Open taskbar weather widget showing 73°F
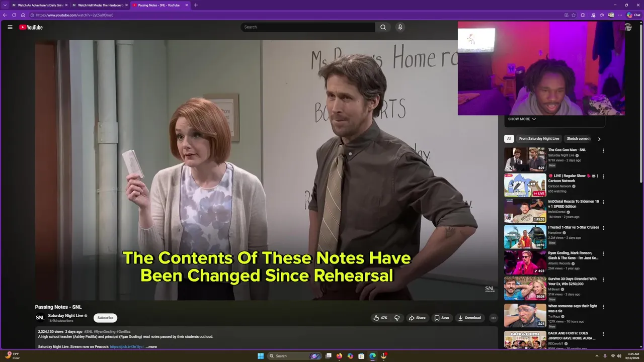The width and height of the screenshot is (644, 362). click(12, 356)
